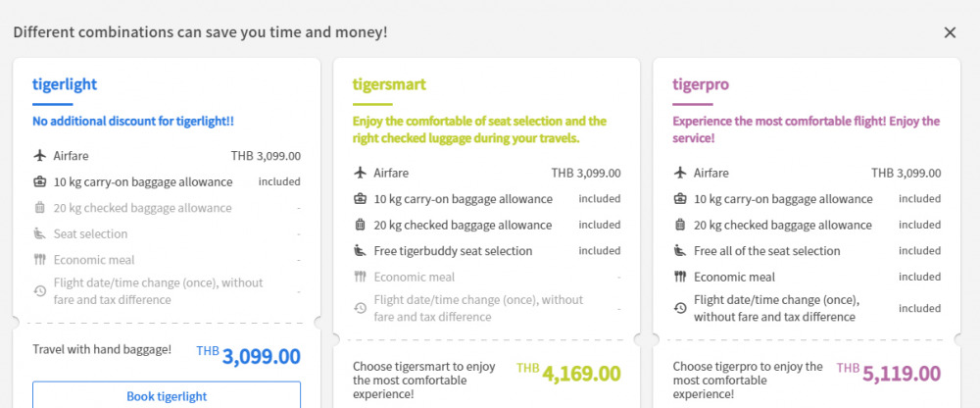
Task: Click the greyed seat selection icon in tigerlight
Action: coord(39,234)
